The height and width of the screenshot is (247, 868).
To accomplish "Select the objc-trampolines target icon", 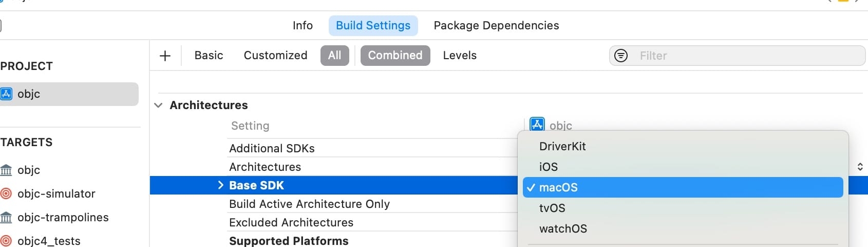I will 6,217.
